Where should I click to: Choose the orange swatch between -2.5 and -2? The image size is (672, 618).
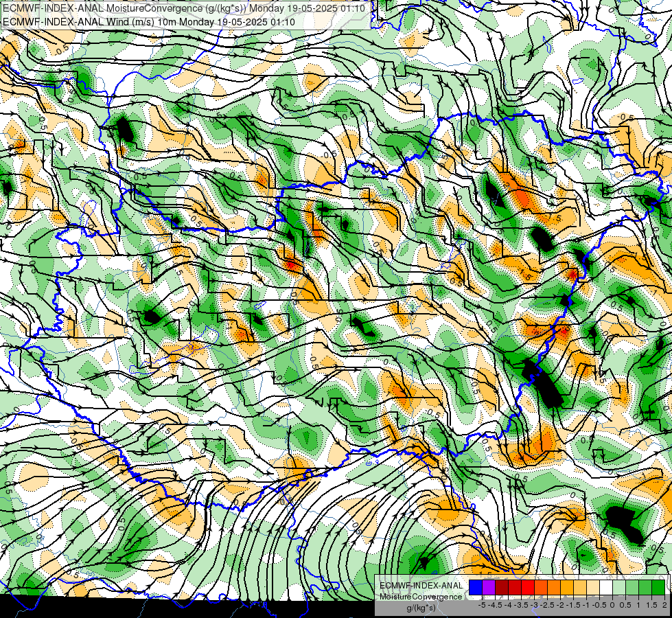pyautogui.click(x=554, y=587)
